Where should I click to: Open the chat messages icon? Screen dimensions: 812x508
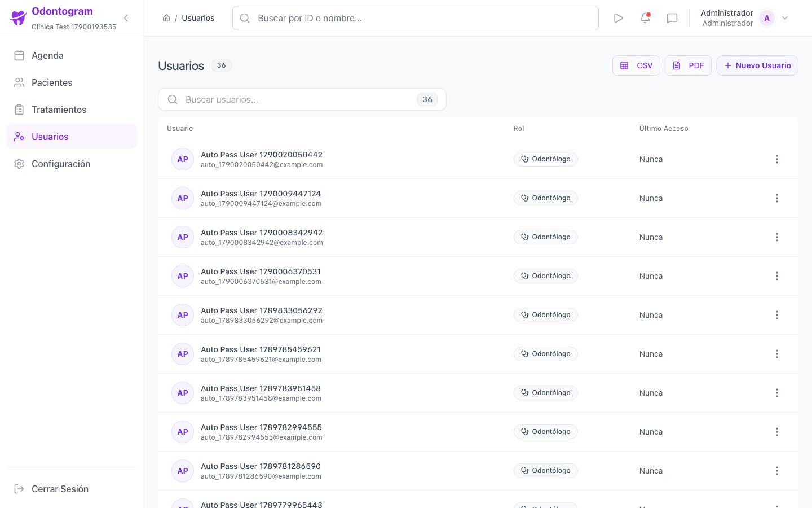[x=672, y=18]
